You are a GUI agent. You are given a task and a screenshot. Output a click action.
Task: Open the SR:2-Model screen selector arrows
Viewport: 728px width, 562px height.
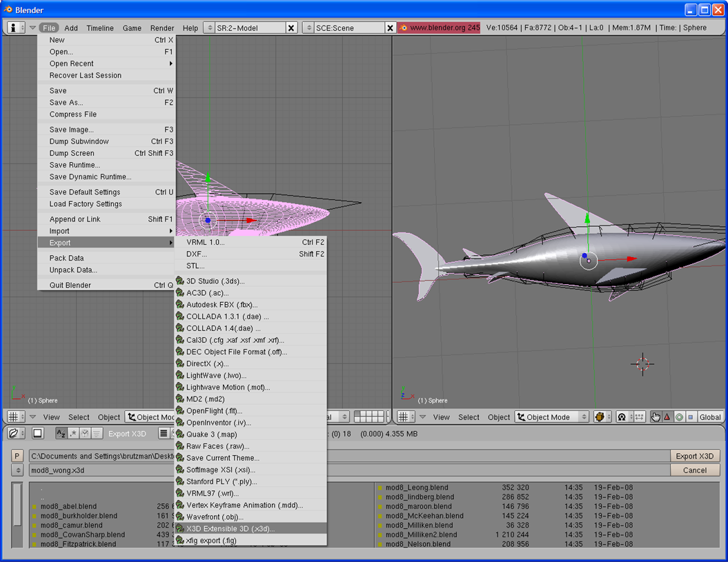[x=209, y=28]
